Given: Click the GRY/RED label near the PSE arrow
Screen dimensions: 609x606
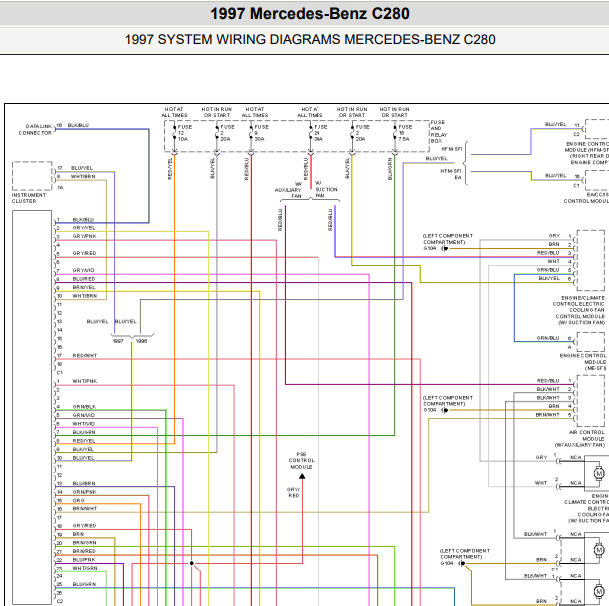Looking at the screenshot, I should [294, 493].
